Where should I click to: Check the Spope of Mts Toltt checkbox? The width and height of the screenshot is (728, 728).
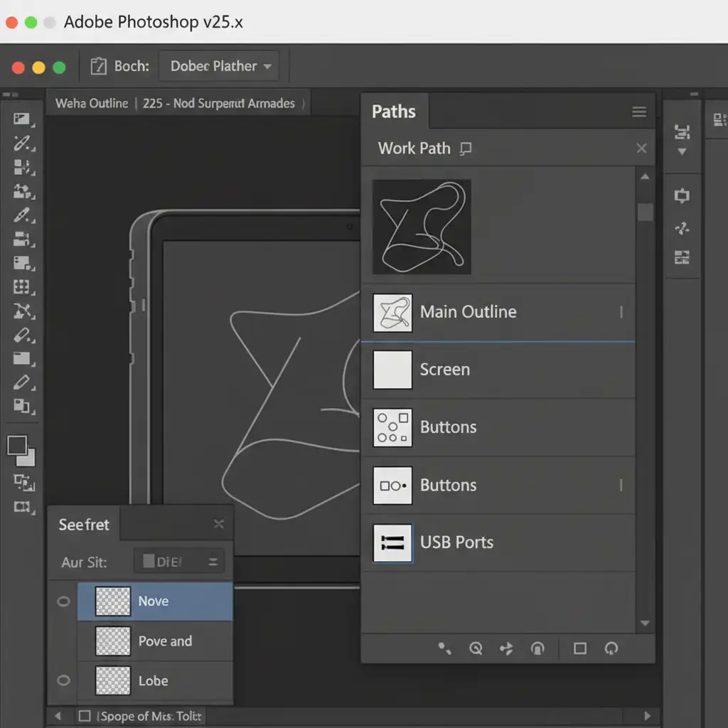85,716
